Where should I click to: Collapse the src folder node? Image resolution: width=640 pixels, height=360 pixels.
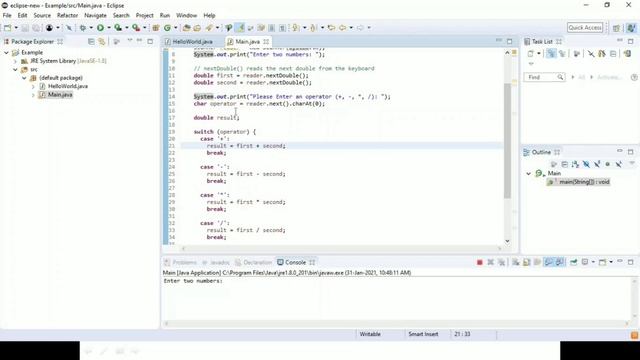click(15, 69)
